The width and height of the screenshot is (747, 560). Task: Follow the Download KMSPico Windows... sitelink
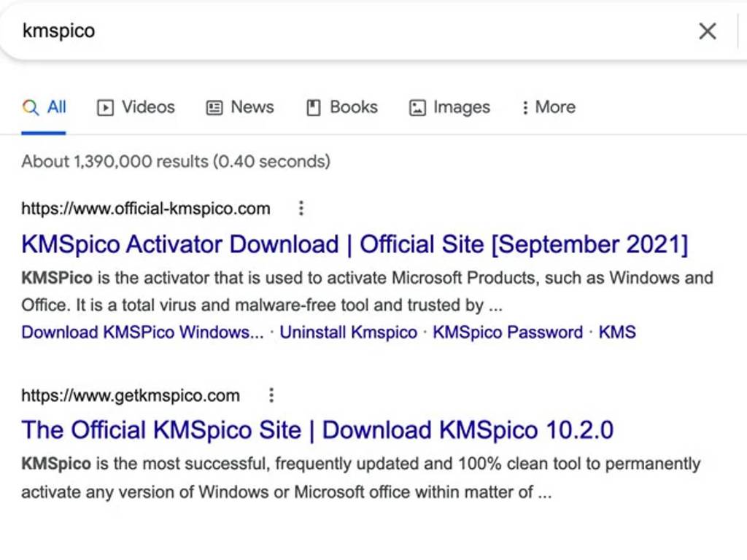click(x=142, y=332)
